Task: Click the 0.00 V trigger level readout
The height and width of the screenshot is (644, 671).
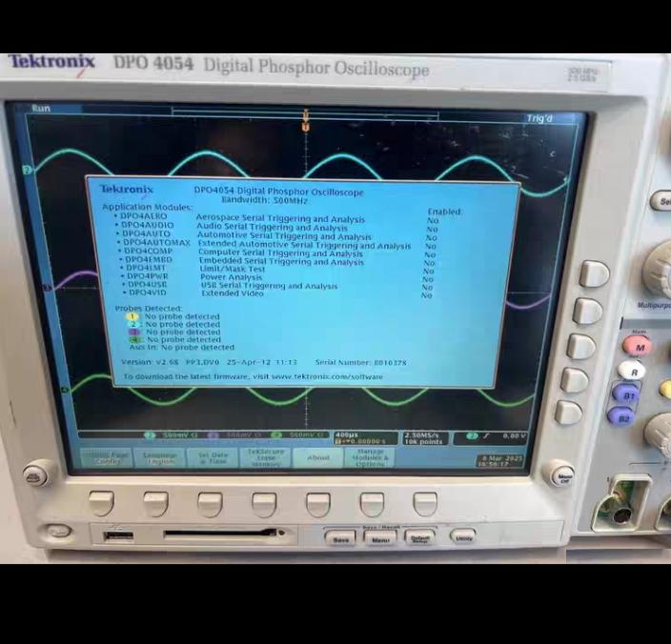Action: pos(513,436)
